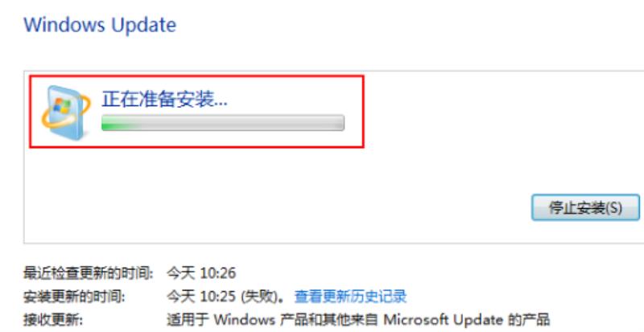Click the right end of the progress bar
This screenshot has height=332, width=644.
pos(341,123)
